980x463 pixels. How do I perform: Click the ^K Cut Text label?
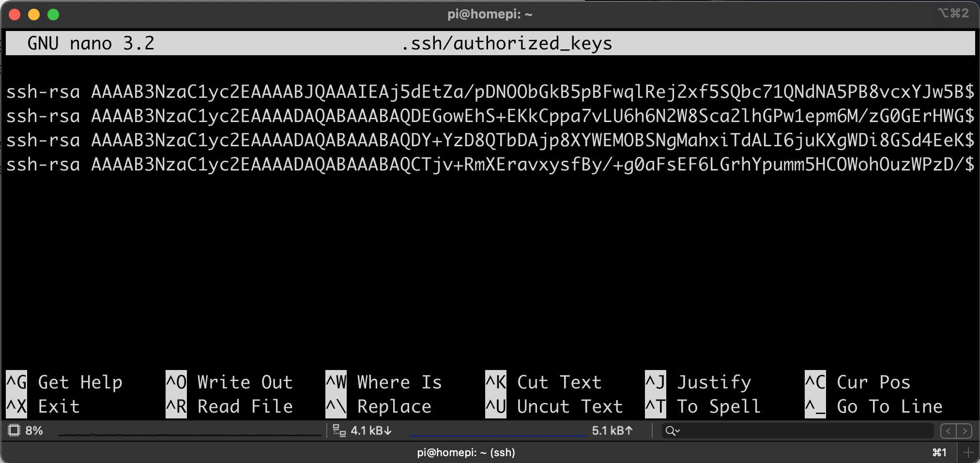544,382
